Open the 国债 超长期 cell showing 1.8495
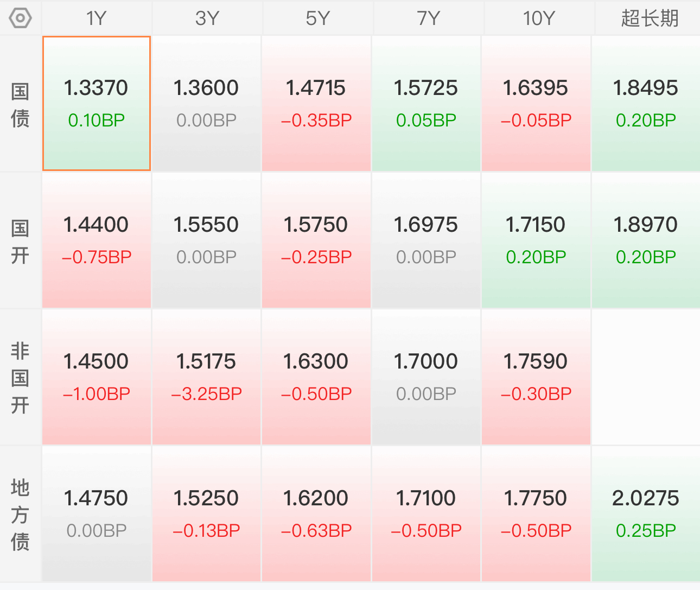This screenshot has height=590, width=700. click(x=646, y=104)
